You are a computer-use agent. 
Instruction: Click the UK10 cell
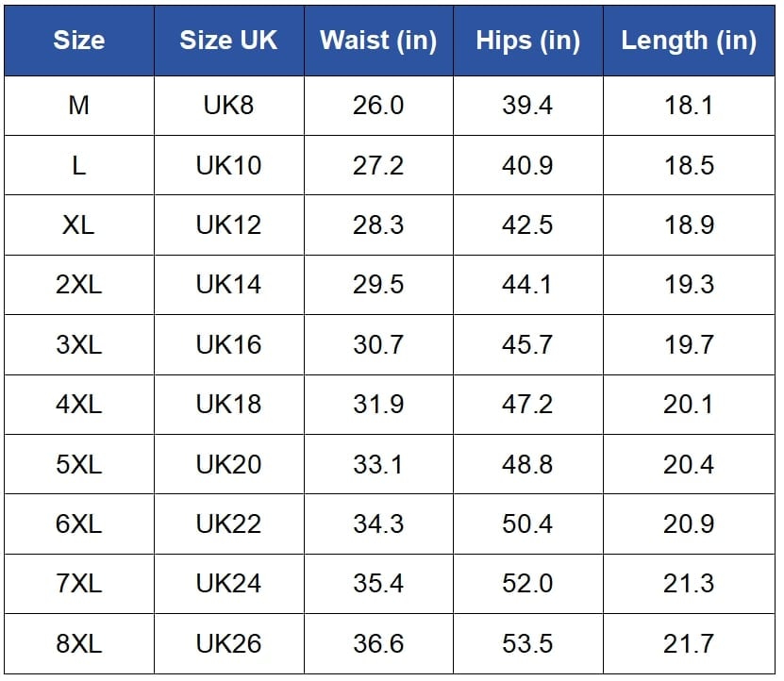(228, 166)
